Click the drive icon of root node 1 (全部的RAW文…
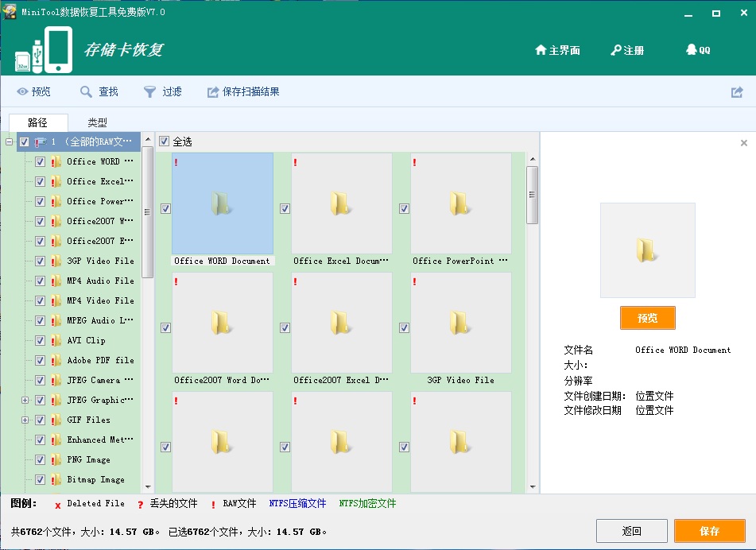Image resolution: width=756 pixels, height=550 pixels. pyautogui.click(x=40, y=141)
